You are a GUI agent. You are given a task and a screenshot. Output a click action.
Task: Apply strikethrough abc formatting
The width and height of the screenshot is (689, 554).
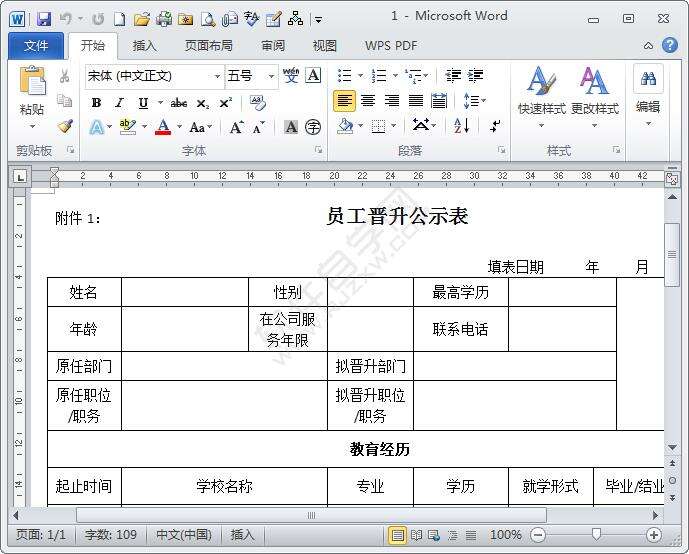point(179,103)
